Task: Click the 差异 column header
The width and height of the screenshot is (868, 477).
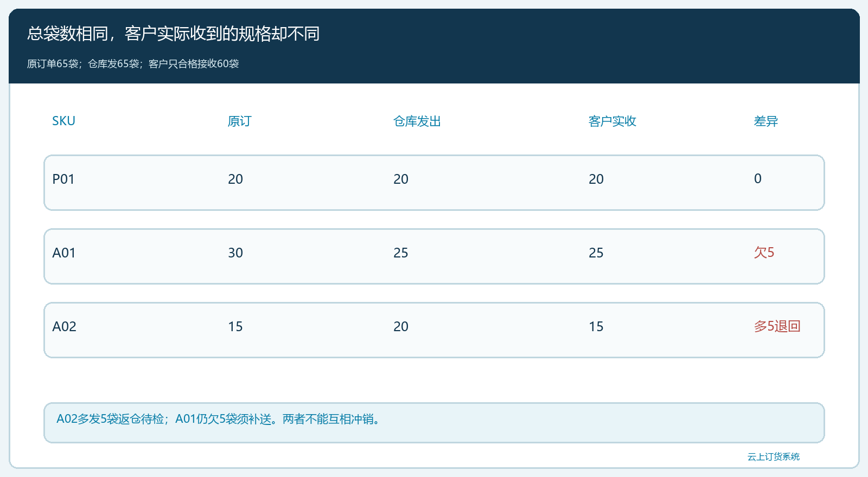Action: [x=765, y=121]
